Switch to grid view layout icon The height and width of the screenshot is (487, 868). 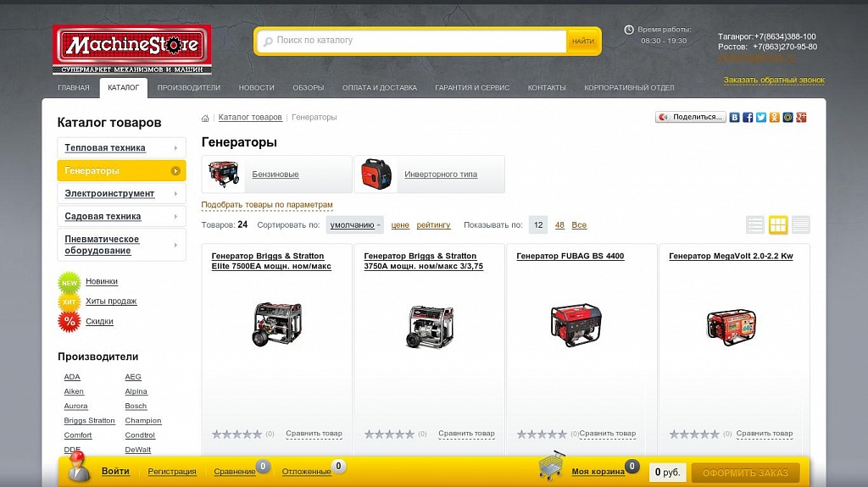coord(778,224)
